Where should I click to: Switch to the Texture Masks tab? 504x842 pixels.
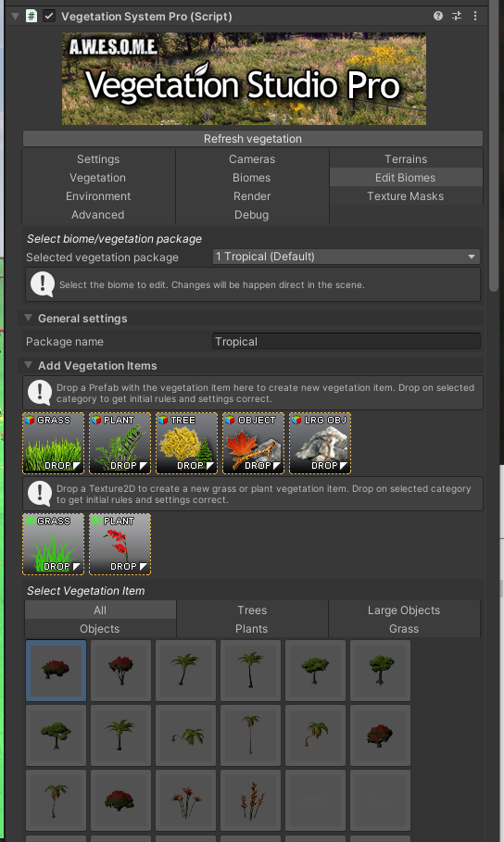406,196
